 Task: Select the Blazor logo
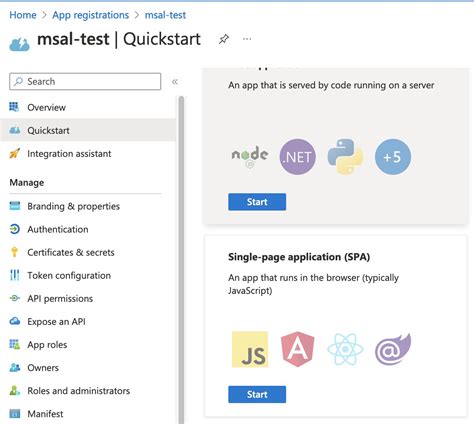click(x=393, y=349)
